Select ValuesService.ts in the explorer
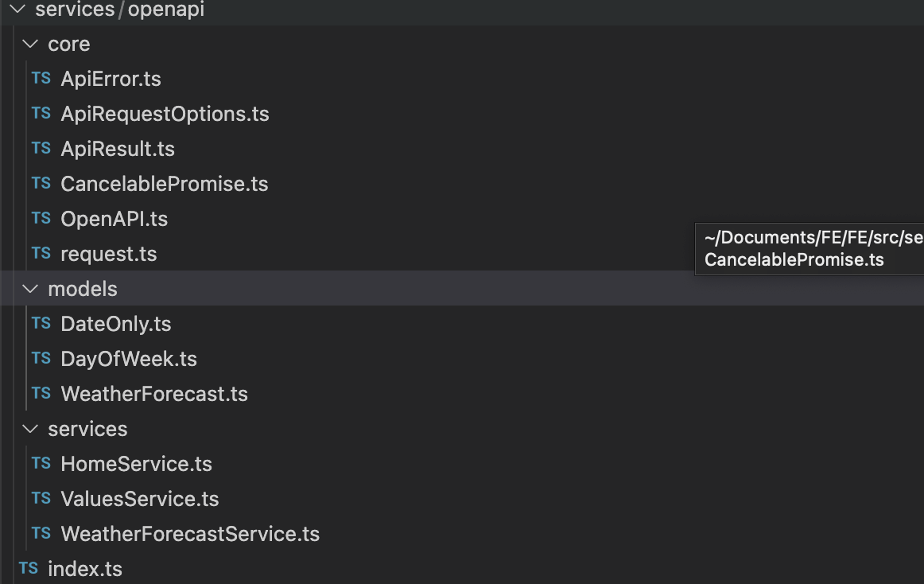924x584 pixels. tap(140, 499)
